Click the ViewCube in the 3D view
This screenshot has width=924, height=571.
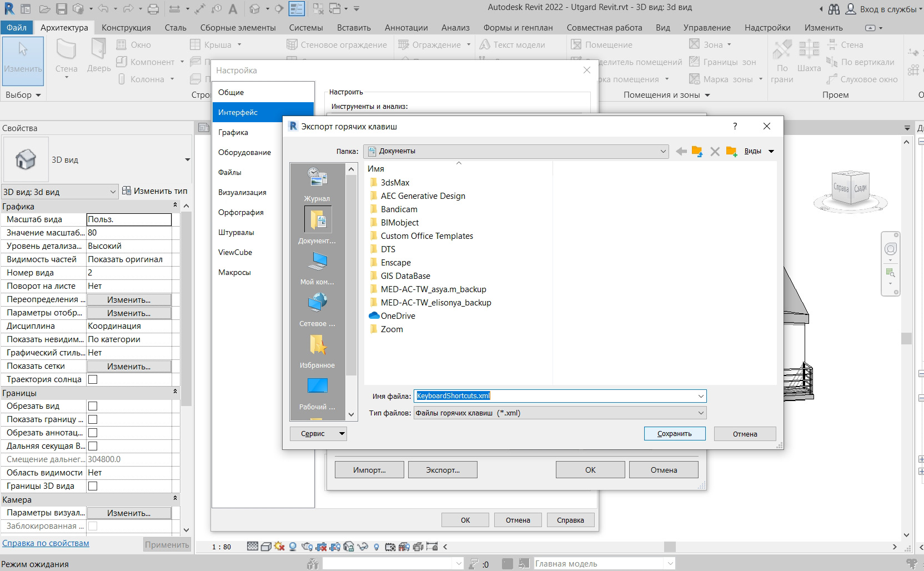[x=850, y=189]
